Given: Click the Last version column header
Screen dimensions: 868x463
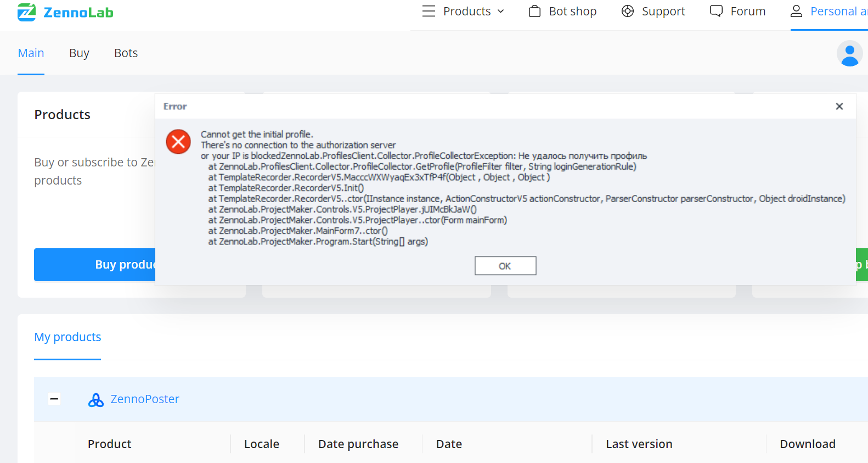Looking at the screenshot, I should (639, 444).
